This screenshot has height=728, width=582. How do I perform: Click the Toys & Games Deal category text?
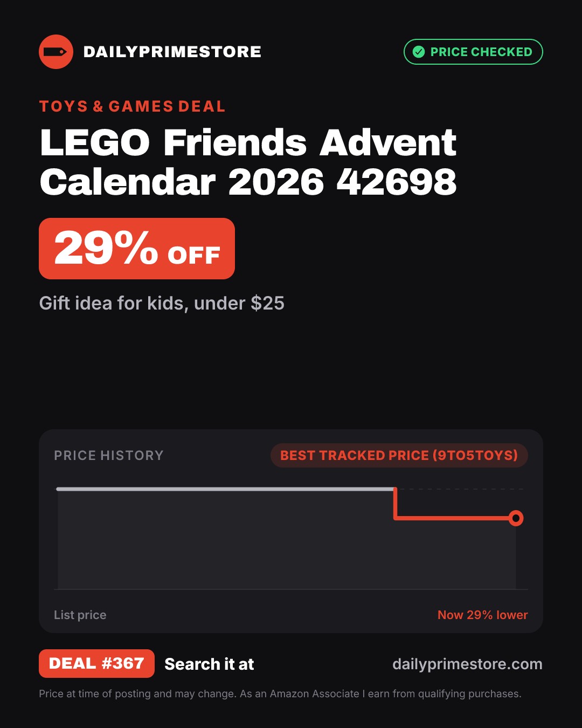(132, 106)
